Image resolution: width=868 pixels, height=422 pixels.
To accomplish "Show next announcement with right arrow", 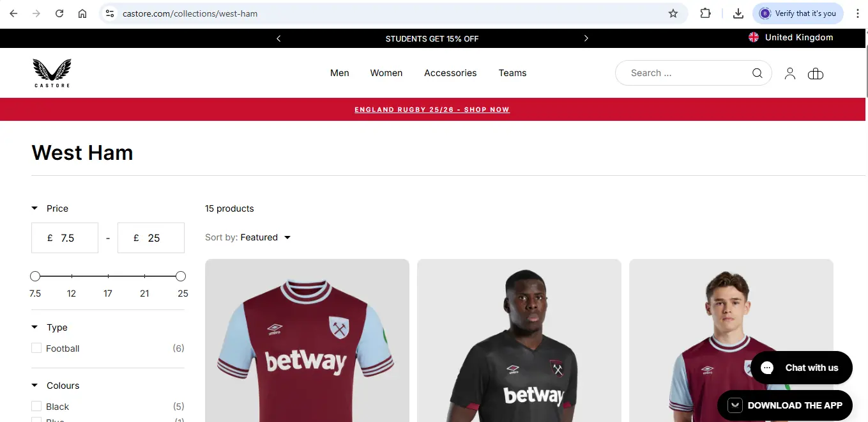I will (x=586, y=38).
